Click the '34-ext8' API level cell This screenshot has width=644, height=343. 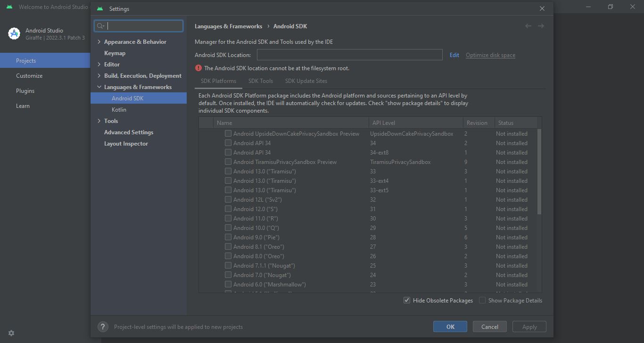click(x=379, y=152)
